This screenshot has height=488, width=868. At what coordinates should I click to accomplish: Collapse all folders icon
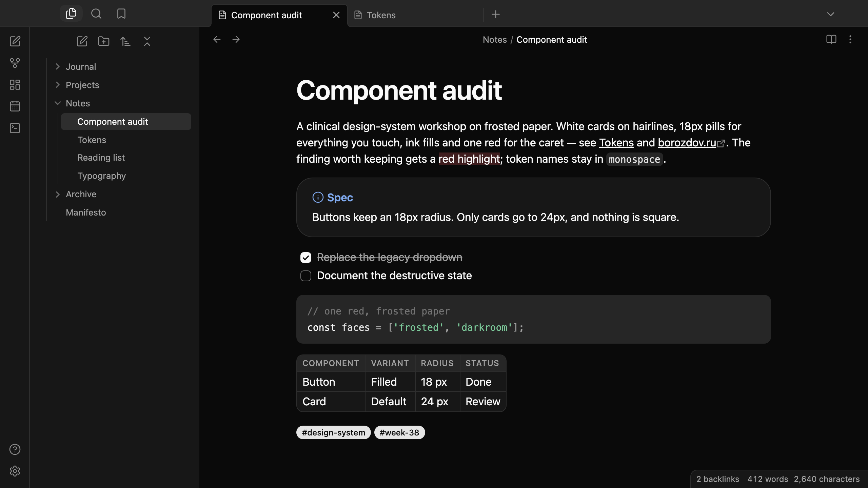pos(147,41)
